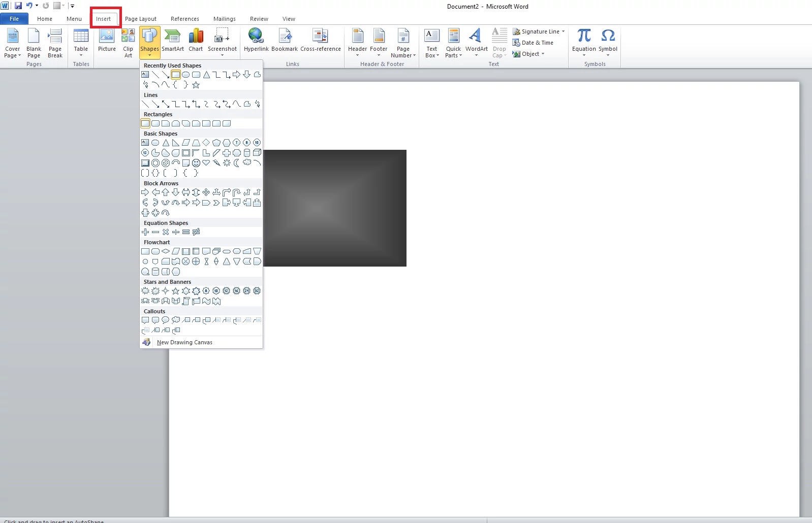812x523 pixels.
Task: Select the star in Recently Used Shapes
Action: tap(196, 85)
